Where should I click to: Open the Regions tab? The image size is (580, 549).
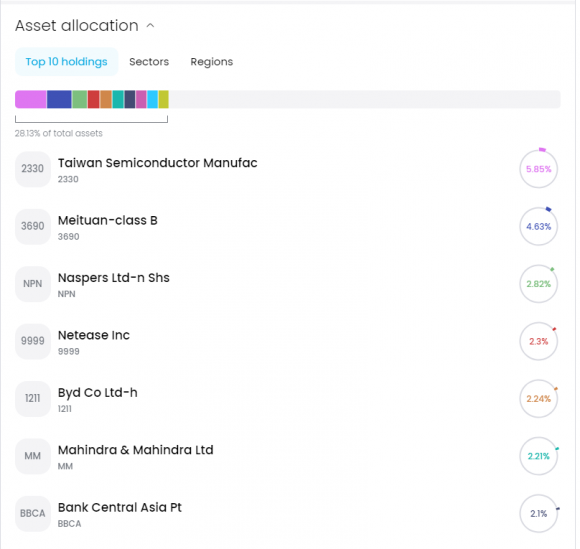(x=212, y=61)
